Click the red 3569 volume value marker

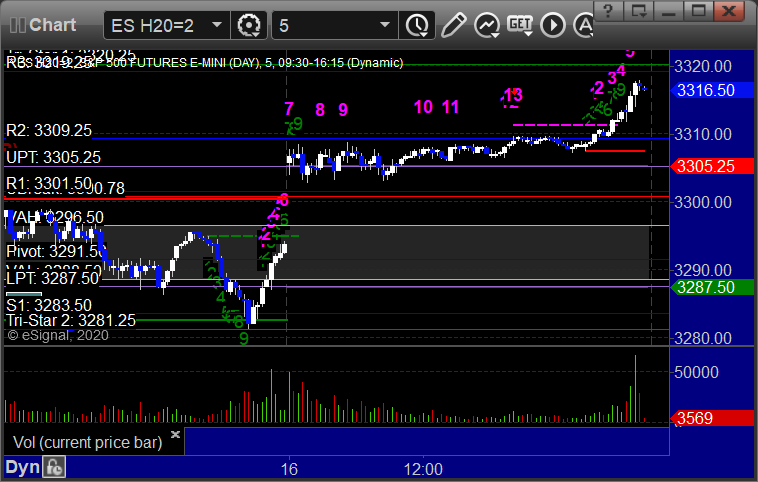pos(712,418)
